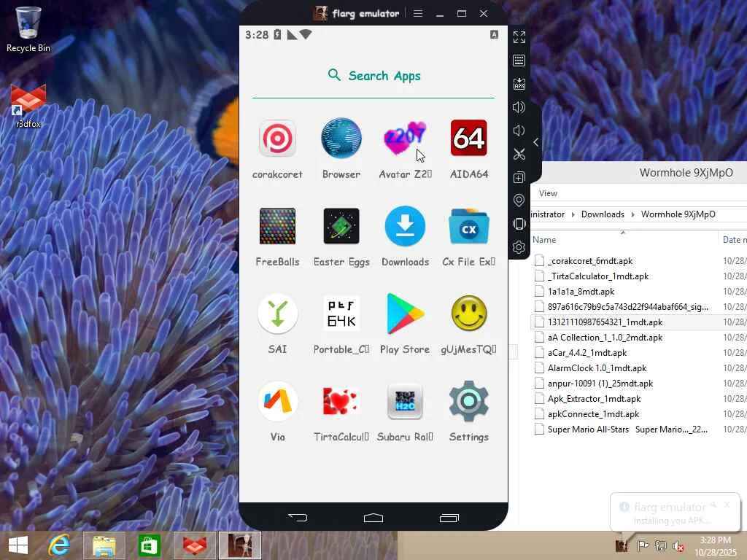The image size is (747, 560).
Task: Click the install APK sidebar icon
Action: tap(519, 84)
